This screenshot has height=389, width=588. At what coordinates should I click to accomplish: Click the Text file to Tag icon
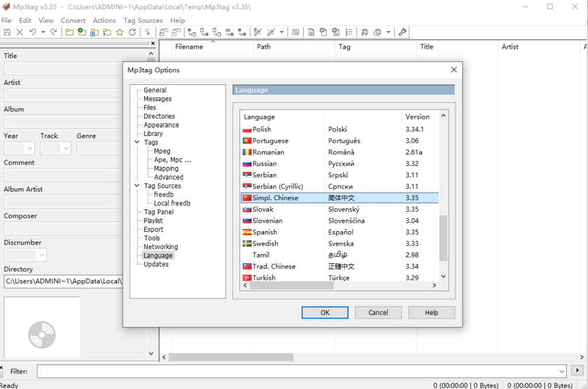[x=230, y=32]
